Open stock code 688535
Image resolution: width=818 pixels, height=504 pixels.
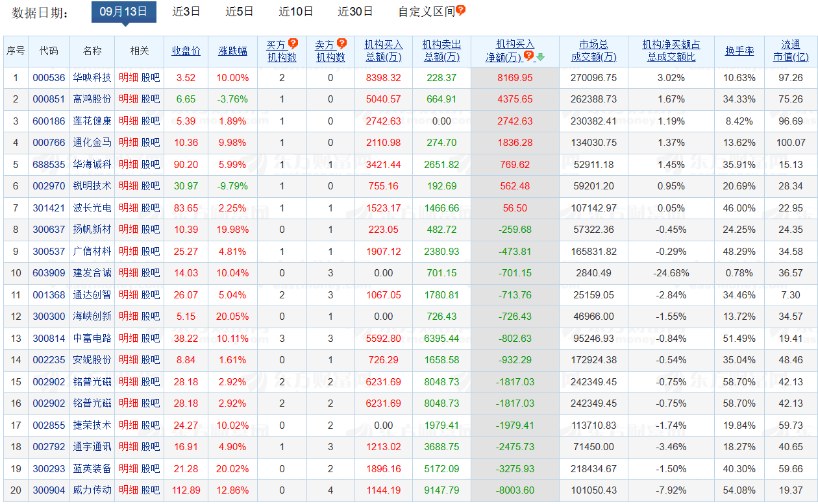tap(49, 164)
